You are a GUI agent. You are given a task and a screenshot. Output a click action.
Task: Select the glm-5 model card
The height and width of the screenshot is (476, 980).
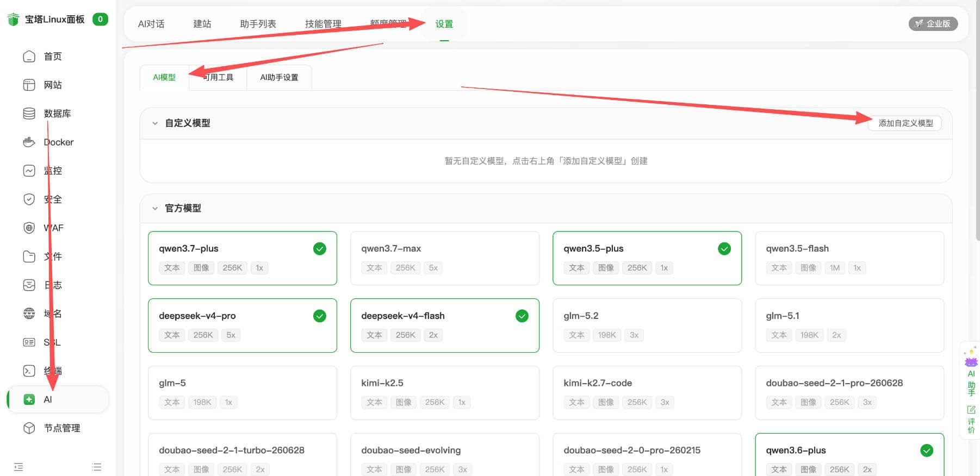click(x=243, y=393)
